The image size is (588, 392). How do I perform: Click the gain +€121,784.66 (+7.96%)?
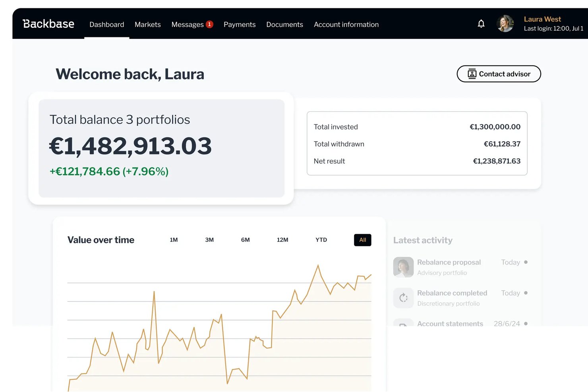tap(109, 172)
